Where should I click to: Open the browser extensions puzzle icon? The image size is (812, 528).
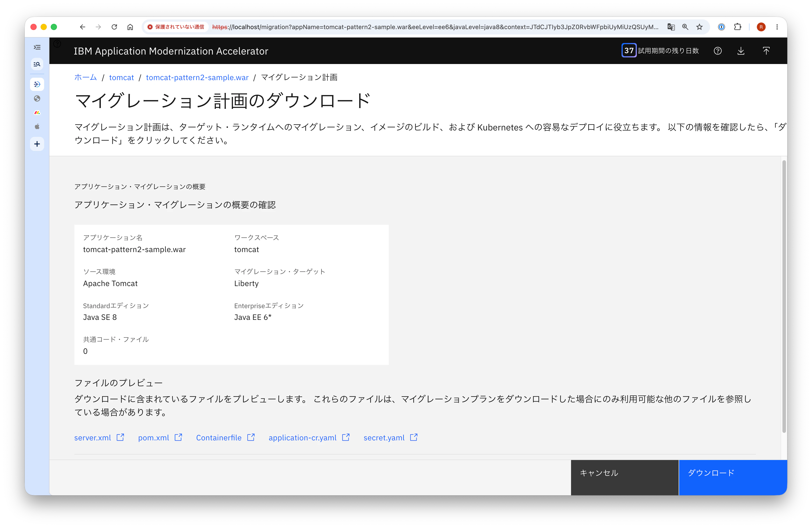(737, 27)
